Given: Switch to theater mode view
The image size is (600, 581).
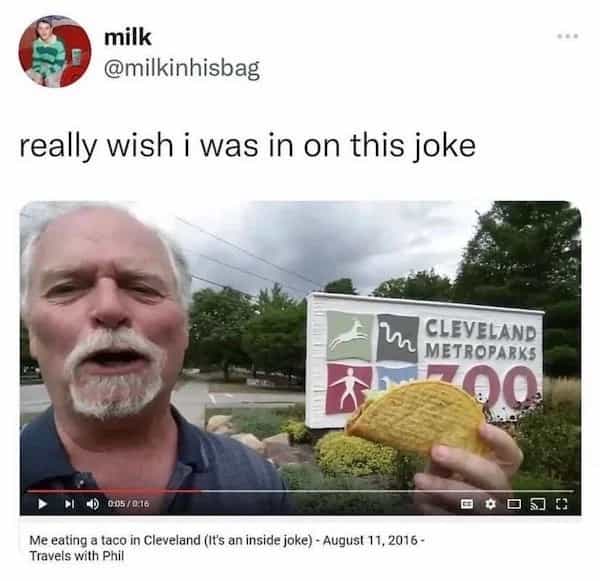Looking at the screenshot, I should 514,504.
